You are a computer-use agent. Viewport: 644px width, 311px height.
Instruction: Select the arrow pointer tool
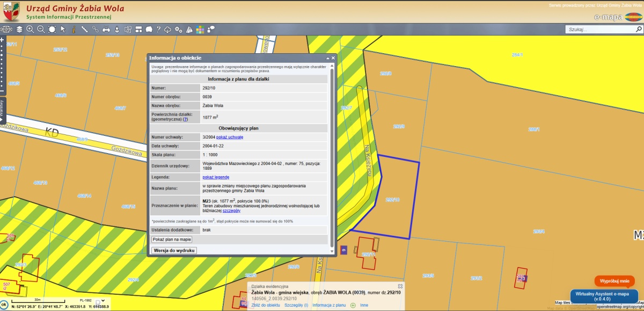[x=63, y=30]
